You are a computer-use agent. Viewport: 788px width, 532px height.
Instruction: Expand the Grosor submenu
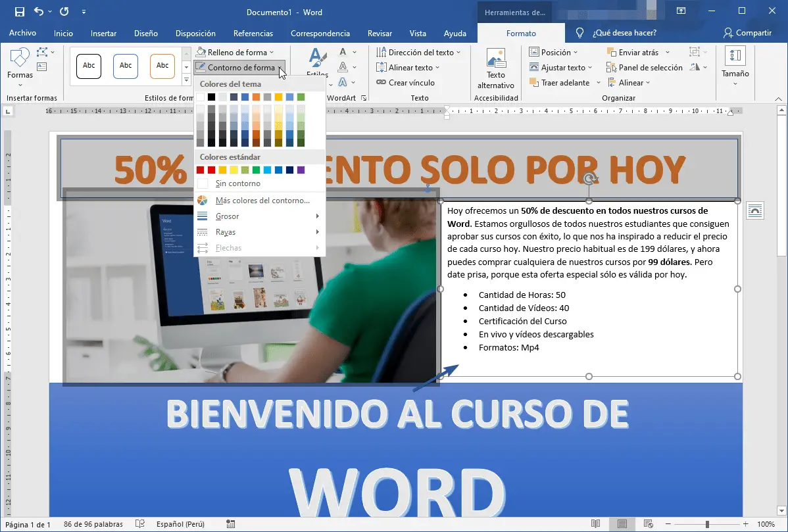pos(227,216)
